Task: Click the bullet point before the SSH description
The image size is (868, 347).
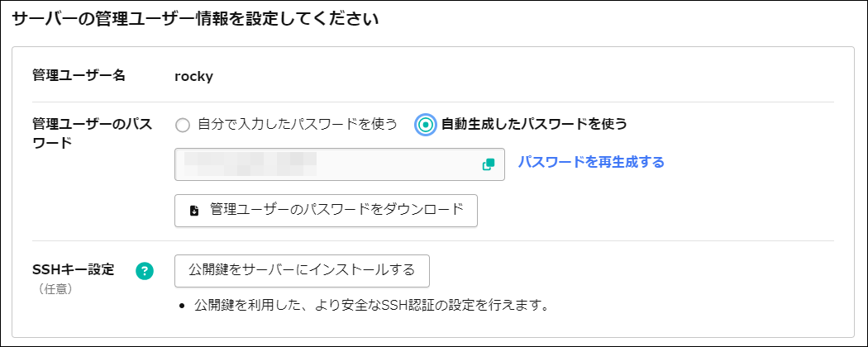Action: pyautogui.click(x=181, y=306)
